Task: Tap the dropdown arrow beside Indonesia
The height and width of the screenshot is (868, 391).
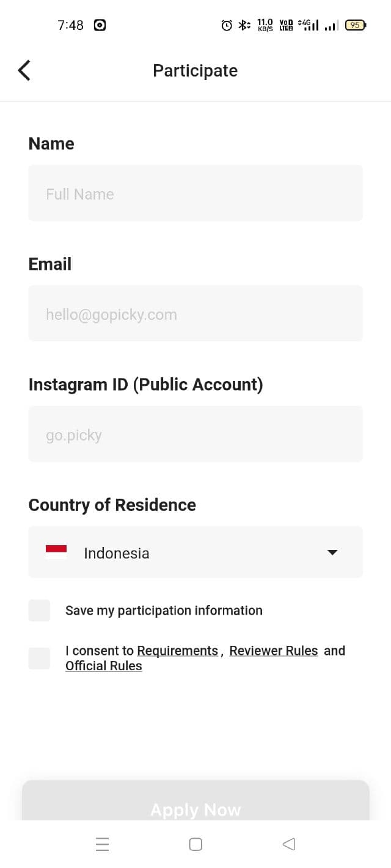Action: [332, 552]
